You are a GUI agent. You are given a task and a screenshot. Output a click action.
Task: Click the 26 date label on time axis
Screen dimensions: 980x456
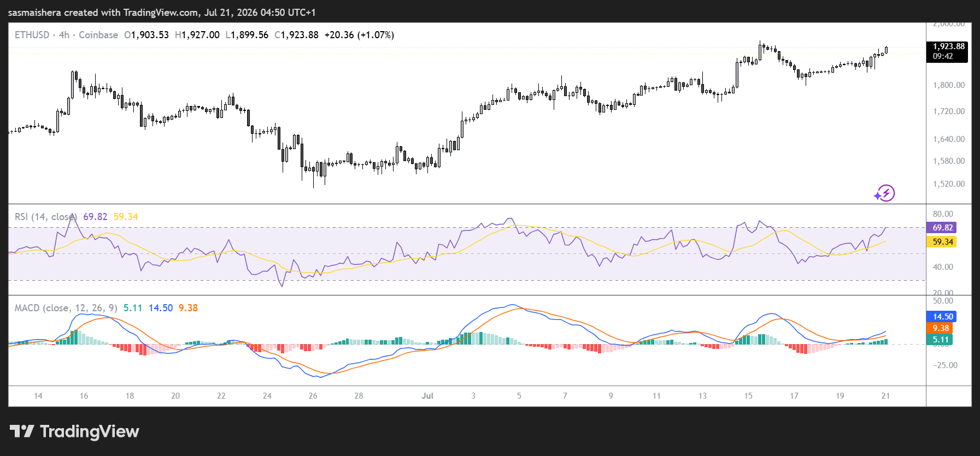click(313, 396)
